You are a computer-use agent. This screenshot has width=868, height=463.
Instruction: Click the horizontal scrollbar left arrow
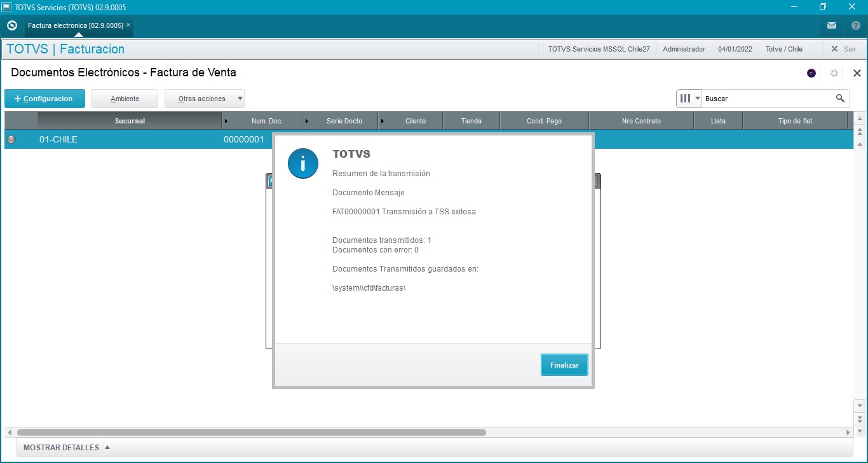pos(8,432)
